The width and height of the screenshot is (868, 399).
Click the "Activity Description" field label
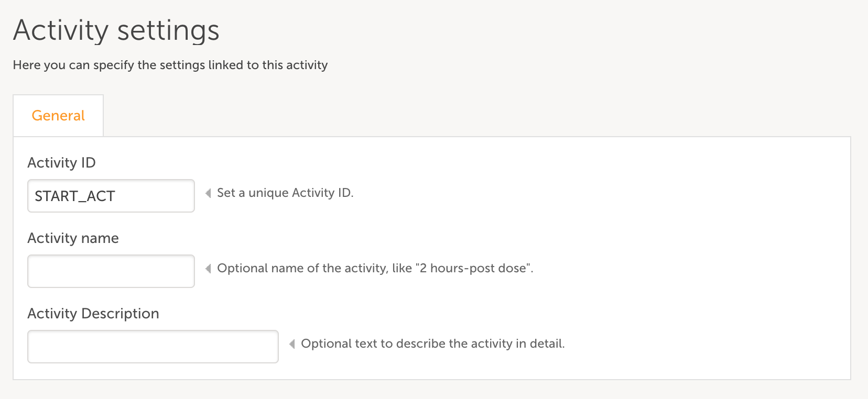click(x=93, y=314)
